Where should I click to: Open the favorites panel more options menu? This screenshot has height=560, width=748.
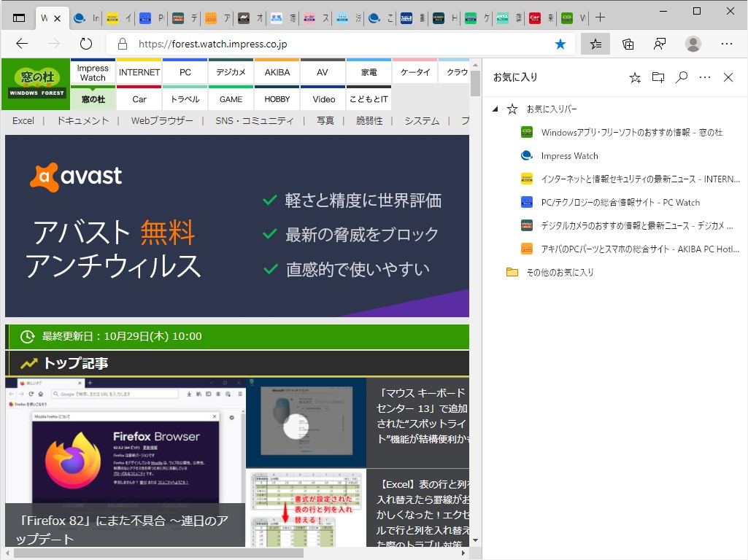[703, 77]
